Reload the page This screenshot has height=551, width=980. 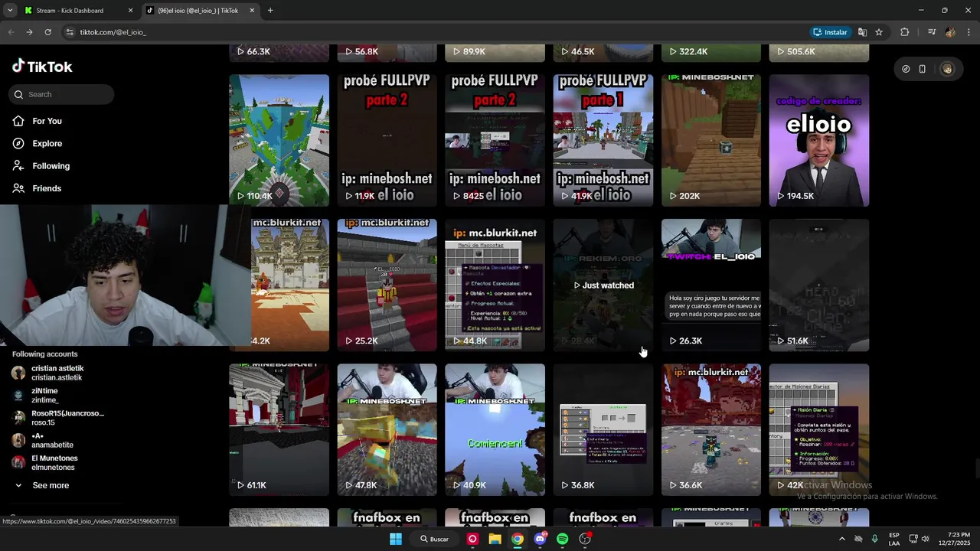tap(47, 32)
